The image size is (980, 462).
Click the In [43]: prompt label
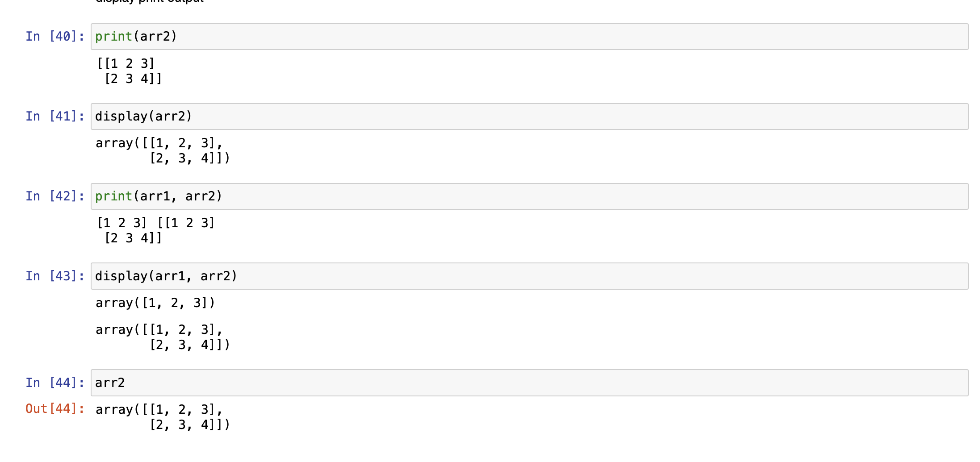(55, 276)
